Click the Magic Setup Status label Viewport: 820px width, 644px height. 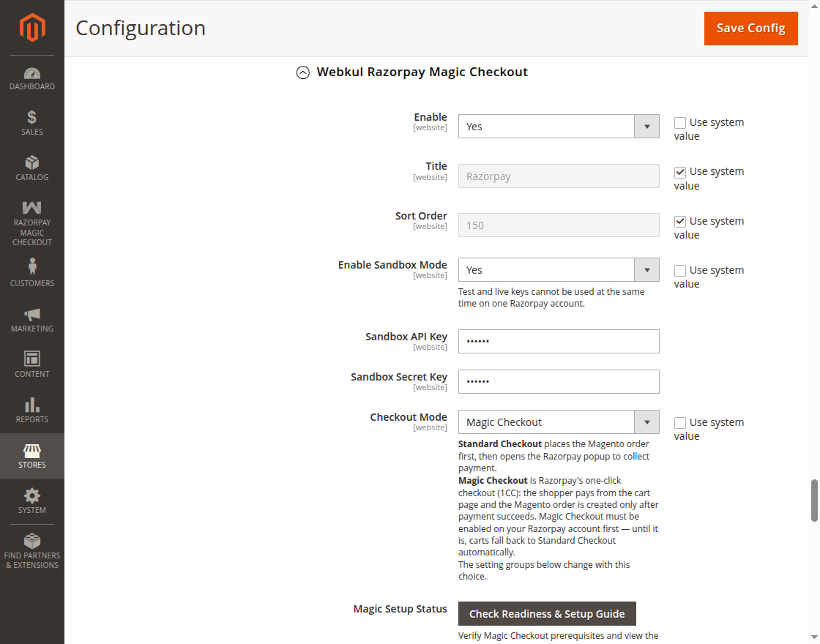point(400,609)
